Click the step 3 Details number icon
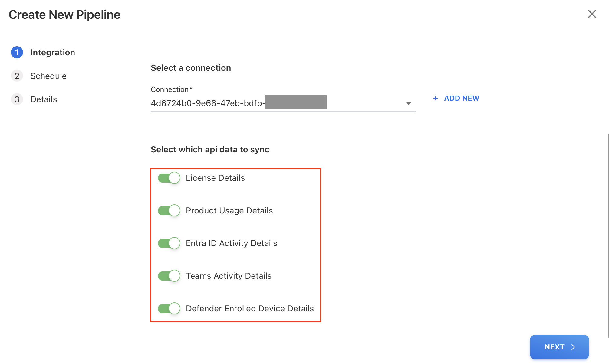The height and width of the screenshot is (364, 609). pos(17,99)
